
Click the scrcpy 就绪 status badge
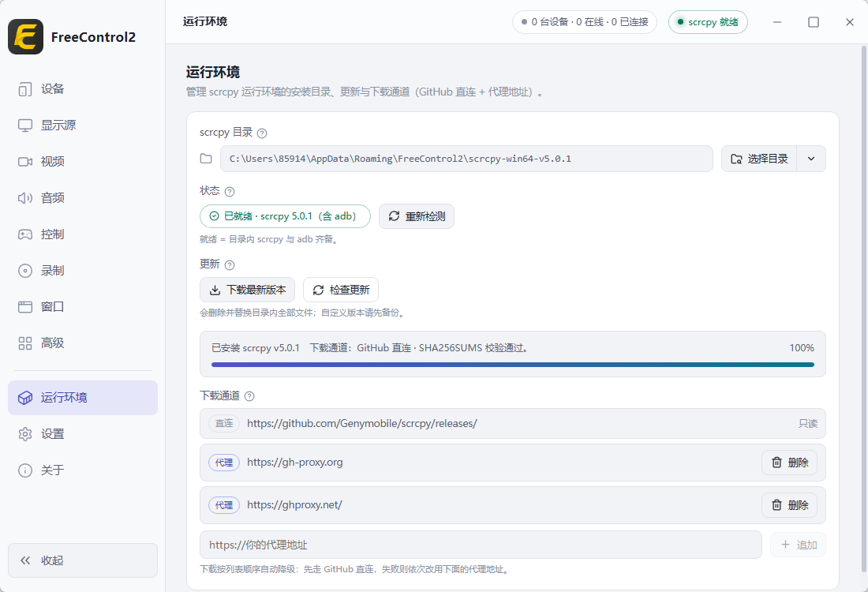click(x=708, y=22)
